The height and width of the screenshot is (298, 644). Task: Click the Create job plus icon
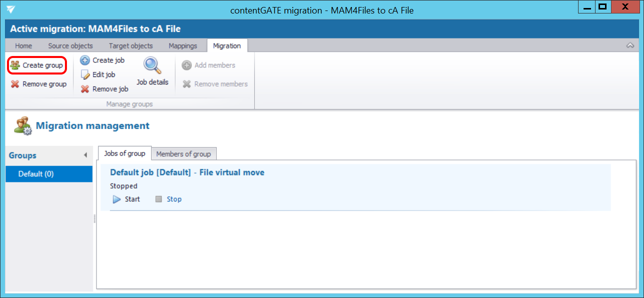pos(85,60)
